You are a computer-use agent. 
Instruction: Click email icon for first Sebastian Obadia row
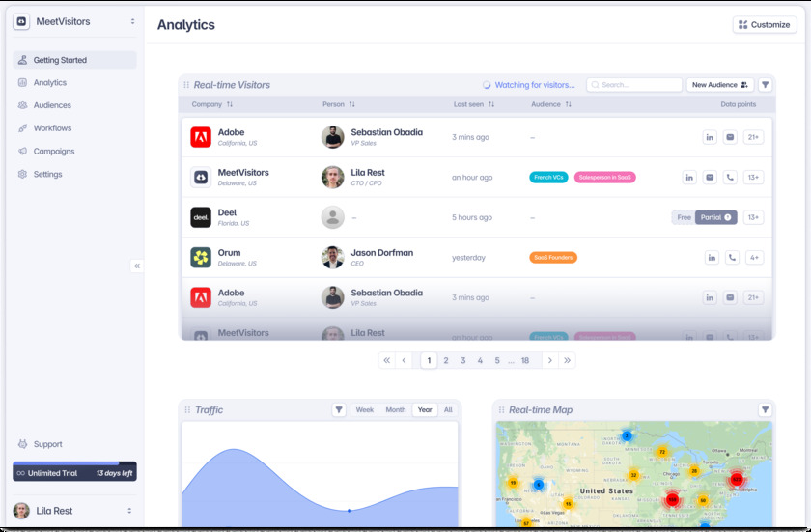click(x=730, y=137)
